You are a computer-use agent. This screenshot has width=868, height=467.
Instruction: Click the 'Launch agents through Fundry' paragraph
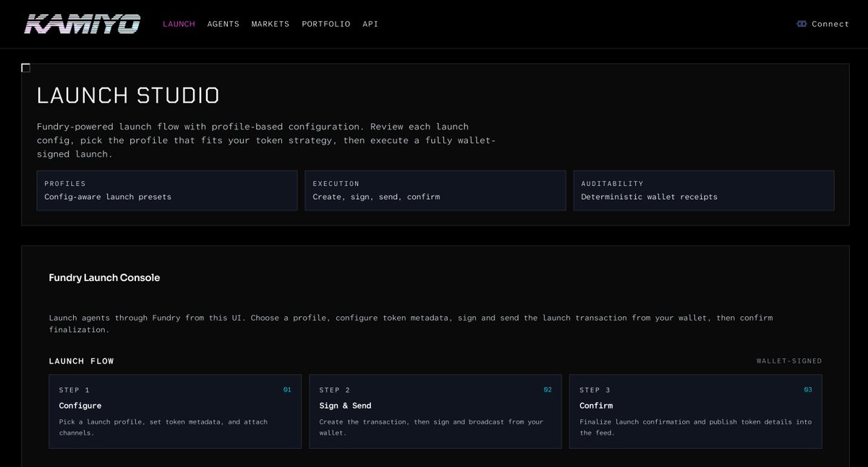pos(411,324)
